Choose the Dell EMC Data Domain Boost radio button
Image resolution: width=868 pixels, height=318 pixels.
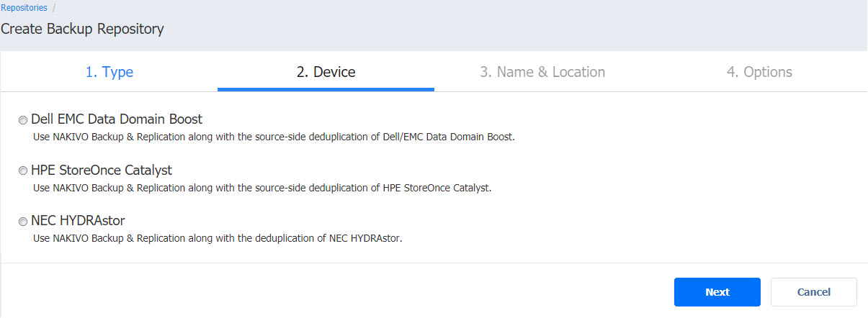24,120
